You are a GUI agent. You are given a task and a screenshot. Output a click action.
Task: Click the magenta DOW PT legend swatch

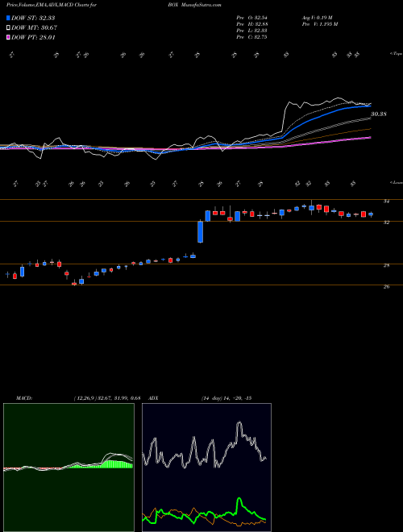[x=9, y=38]
